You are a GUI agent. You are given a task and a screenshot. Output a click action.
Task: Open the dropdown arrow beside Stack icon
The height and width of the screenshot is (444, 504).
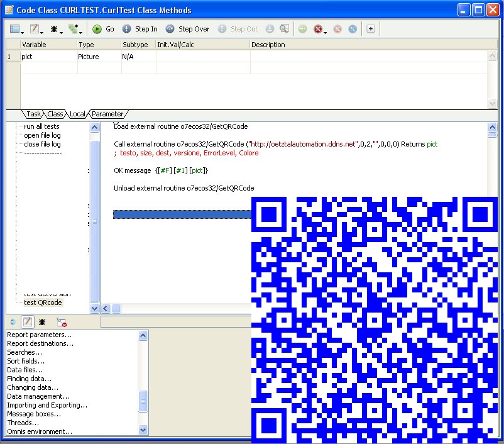click(80, 33)
